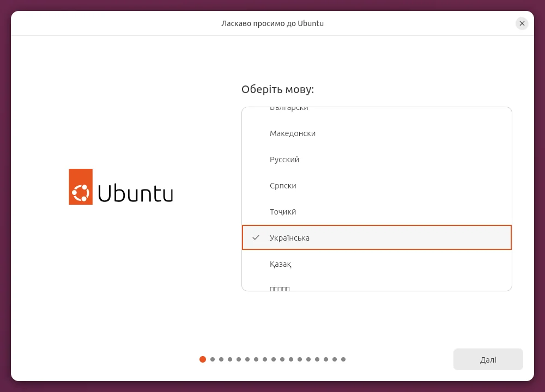The width and height of the screenshot is (545, 392).
Task: Choose Қазақ language entry
Action: [x=377, y=264]
